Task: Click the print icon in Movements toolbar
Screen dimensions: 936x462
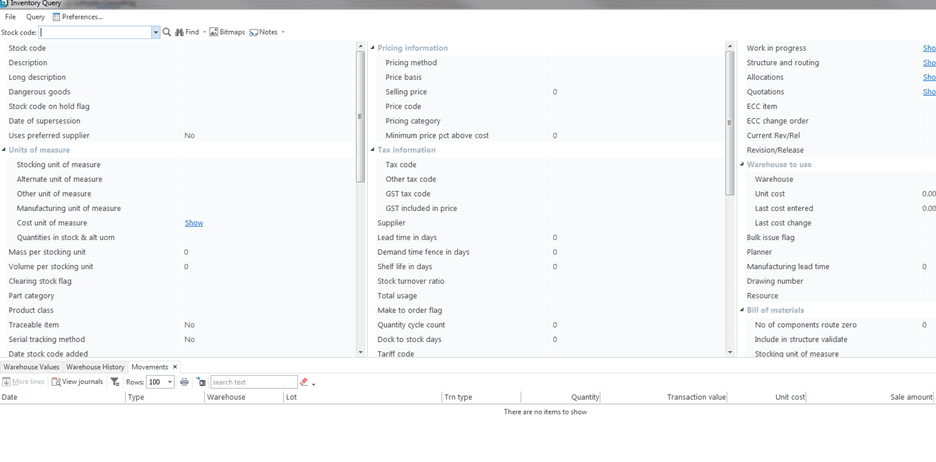Action: pyautogui.click(x=184, y=382)
